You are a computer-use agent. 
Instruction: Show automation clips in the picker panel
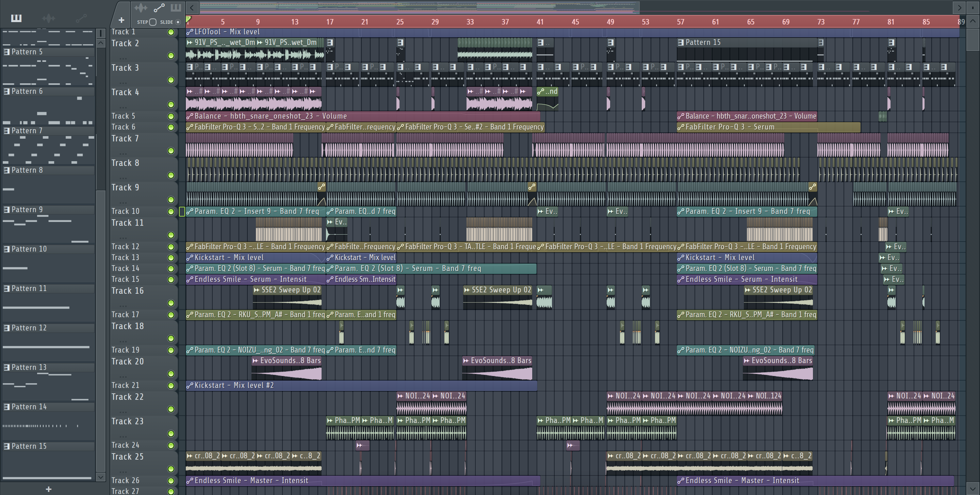[x=81, y=18]
